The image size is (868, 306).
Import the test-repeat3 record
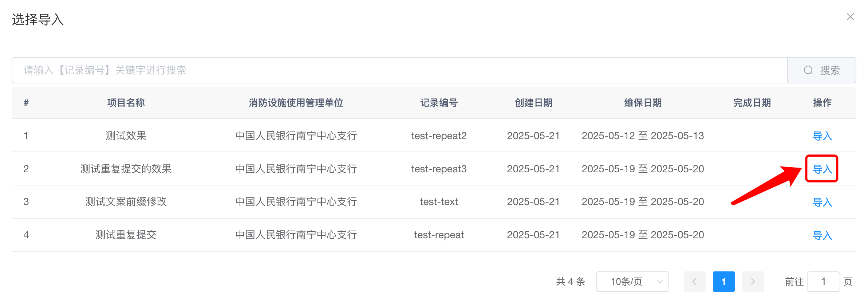tap(822, 169)
